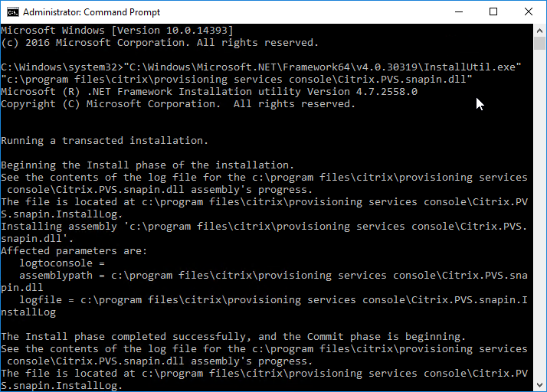
Task: Open the Command Prompt system menu icon
Action: pos(12,12)
